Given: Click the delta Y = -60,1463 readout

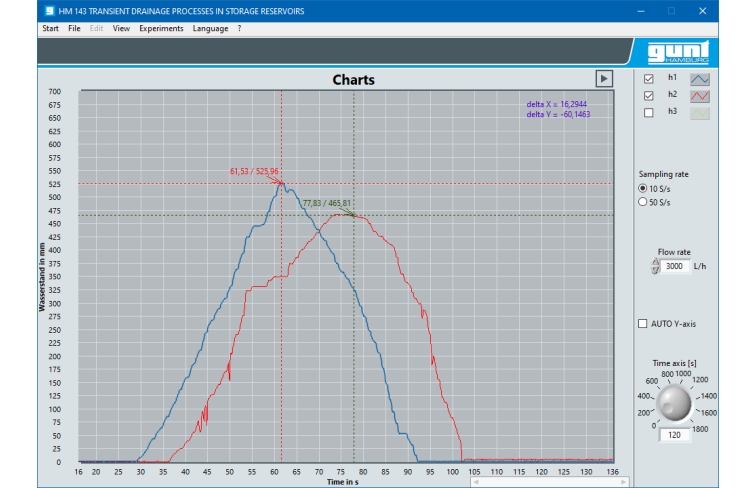Looking at the screenshot, I should 558,114.
